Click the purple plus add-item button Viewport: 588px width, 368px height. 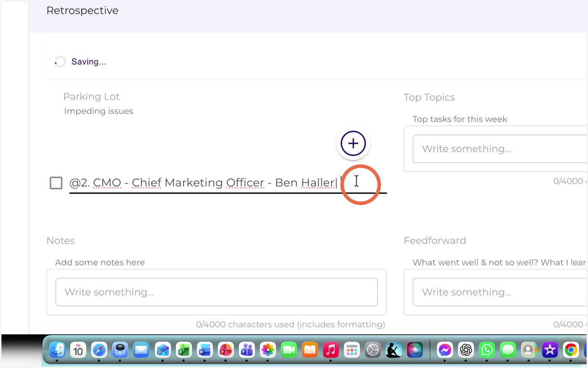(x=353, y=144)
